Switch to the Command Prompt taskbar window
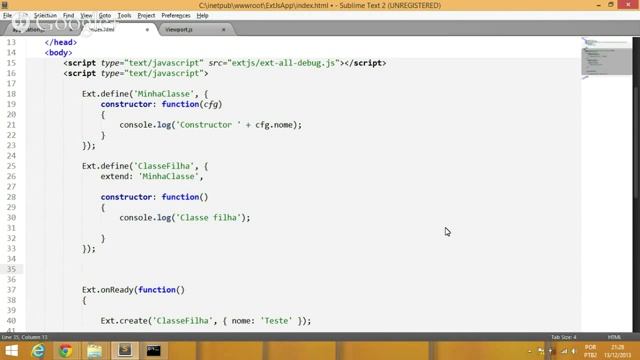The image size is (640, 360). click(153, 351)
